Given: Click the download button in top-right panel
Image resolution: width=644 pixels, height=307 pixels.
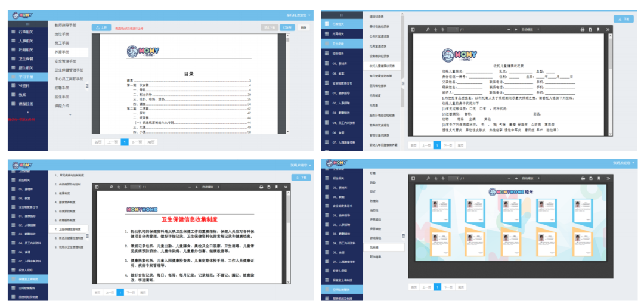Looking at the screenshot, I should [x=623, y=19].
